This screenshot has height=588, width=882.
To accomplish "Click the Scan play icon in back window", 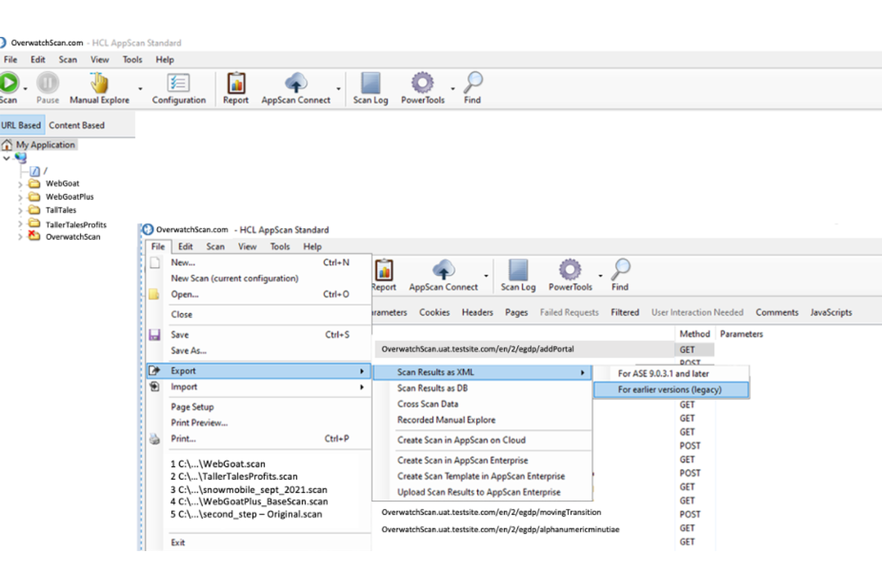I will (8, 82).
